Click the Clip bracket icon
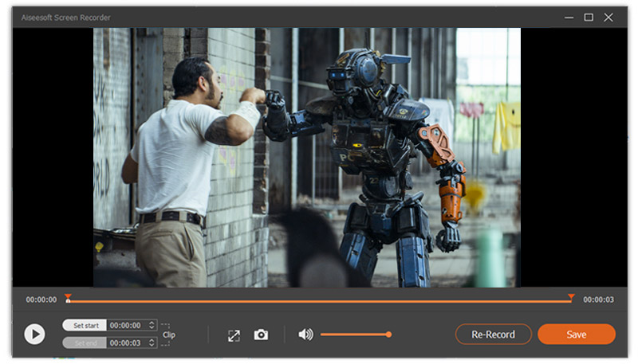The image size is (638, 364). (x=167, y=335)
